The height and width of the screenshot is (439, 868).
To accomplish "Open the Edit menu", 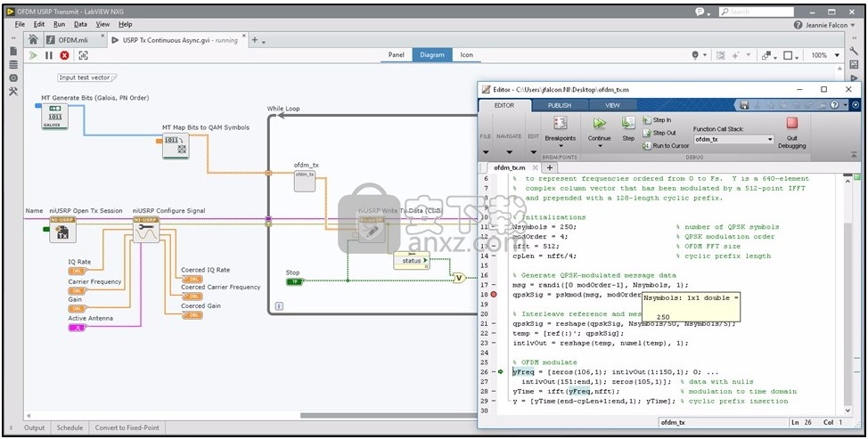I will pos(39,24).
